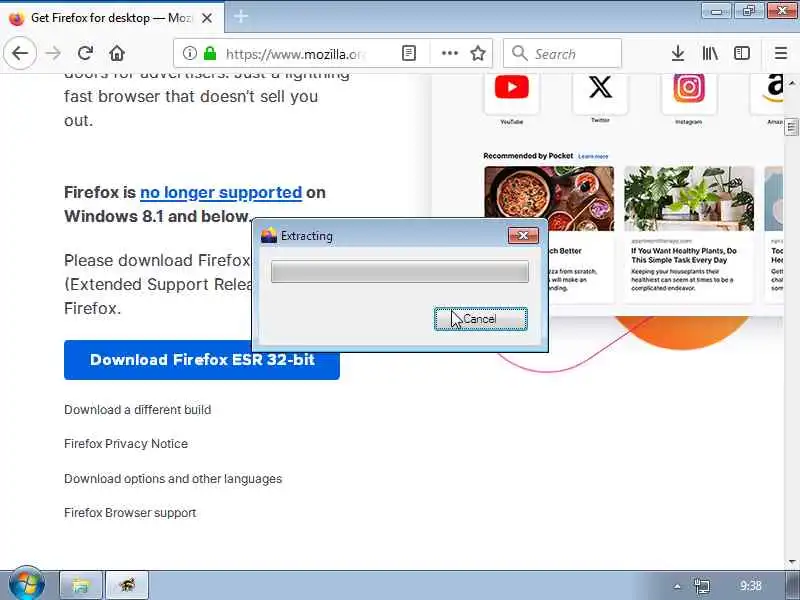The width and height of the screenshot is (800, 600).
Task: Click the taskbar clock 9:38
Action: click(x=751, y=586)
